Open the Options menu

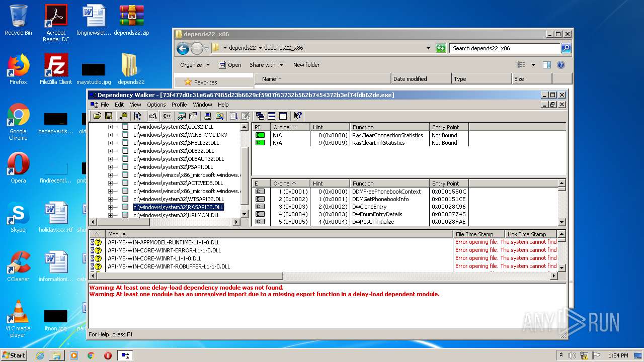(x=156, y=105)
